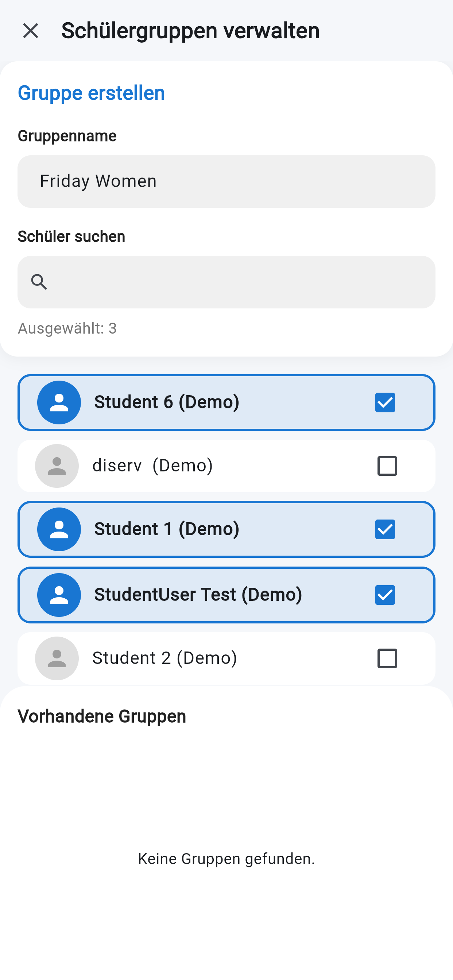This screenshot has height=980, width=453.
Task: Click Student 6 (Demo) avatar icon
Action: coord(59,402)
